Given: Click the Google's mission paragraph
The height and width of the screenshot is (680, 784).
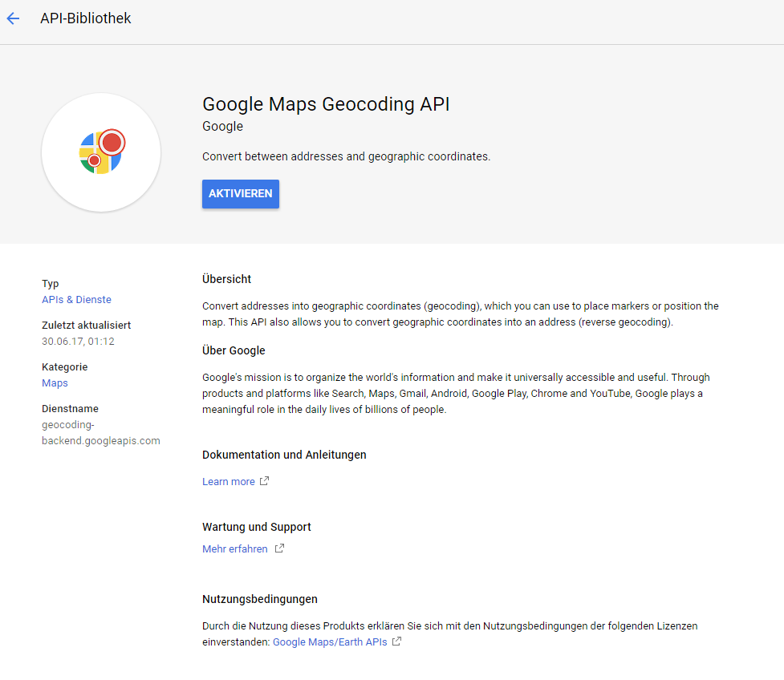Looking at the screenshot, I should 456,393.
